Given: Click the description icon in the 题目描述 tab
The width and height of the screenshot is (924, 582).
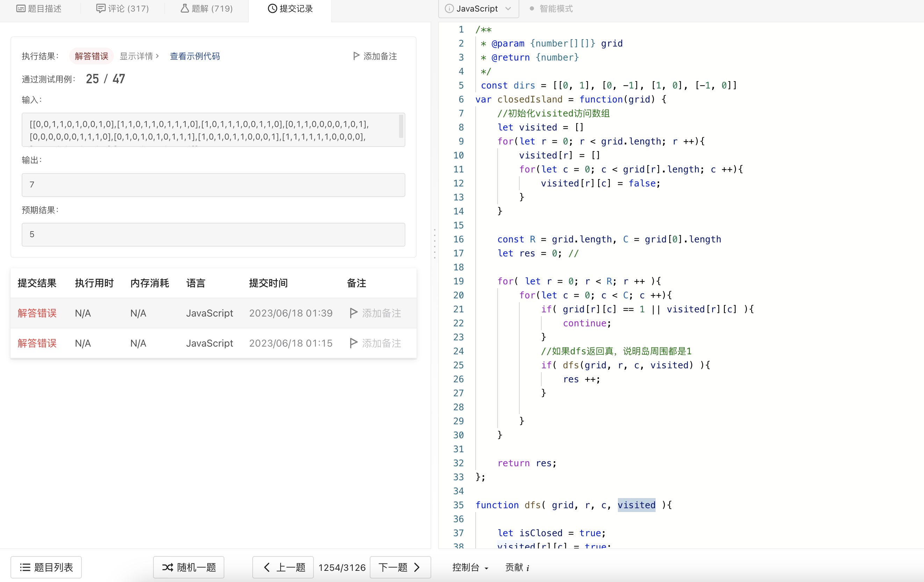Looking at the screenshot, I should click(21, 8).
